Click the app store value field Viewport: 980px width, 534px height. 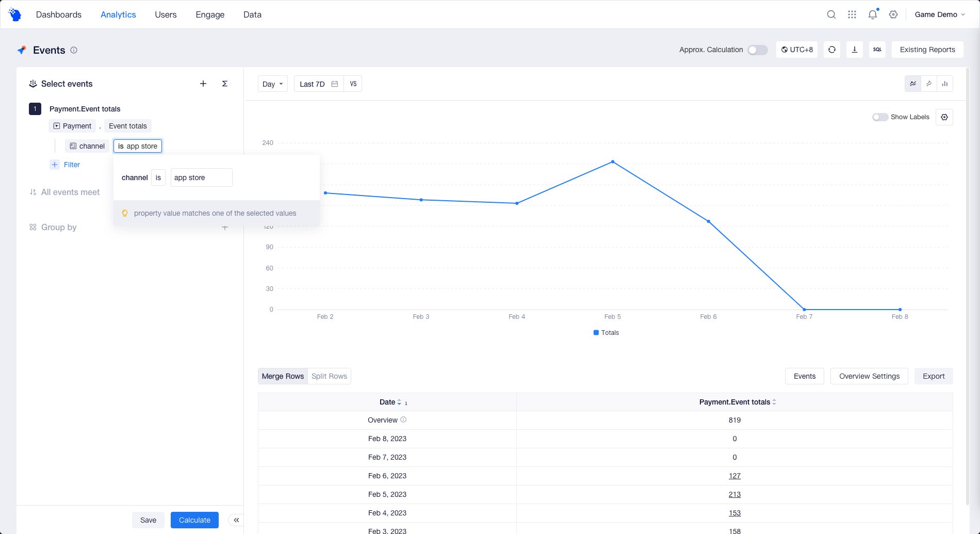(x=201, y=177)
